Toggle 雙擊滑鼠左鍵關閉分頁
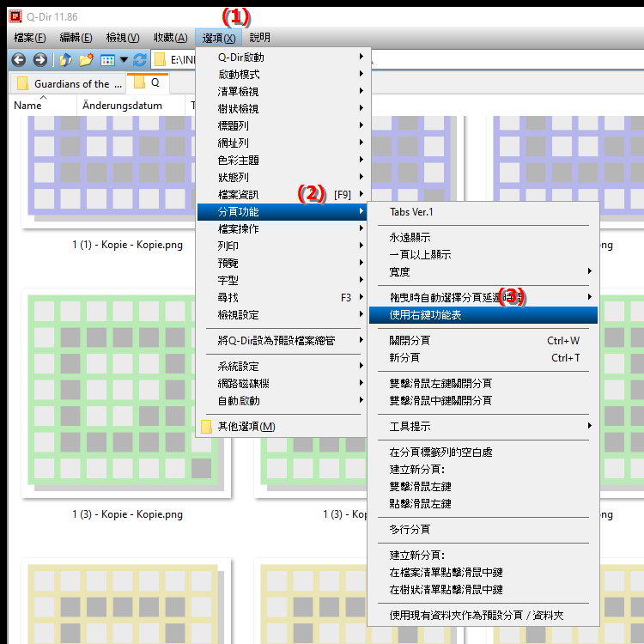The image size is (644, 644). coord(483,384)
